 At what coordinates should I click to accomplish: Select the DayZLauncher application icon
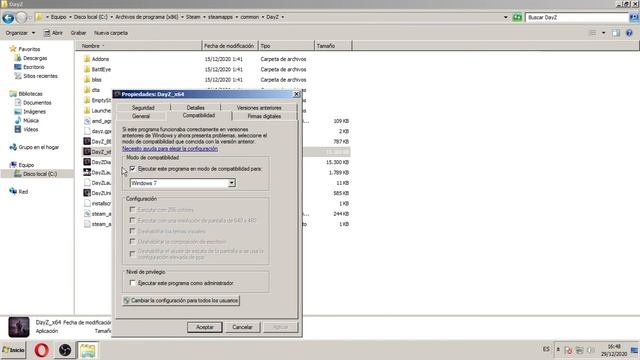[87, 172]
